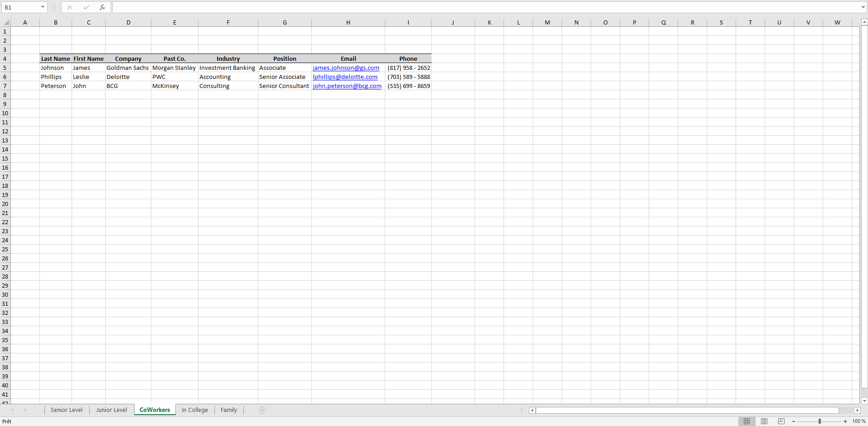Select row 4 header
The width and height of the screenshot is (868, 426).
[x=5, y=59]
